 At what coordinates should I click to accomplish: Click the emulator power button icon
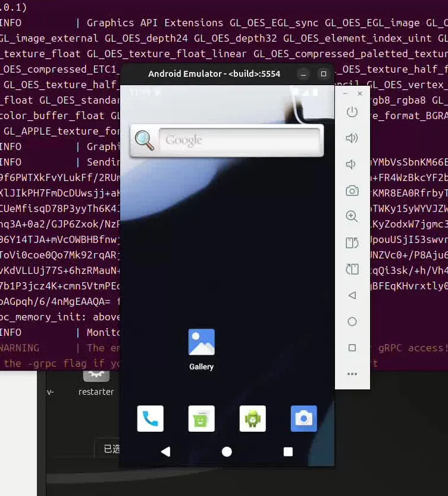[x=352, y=112]
